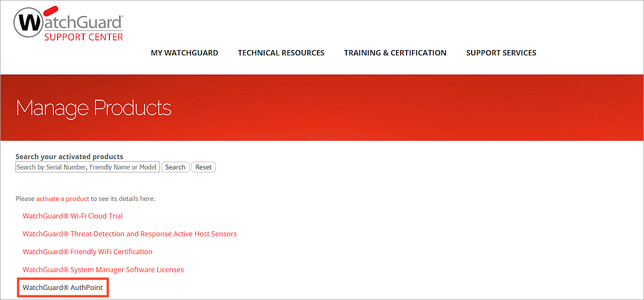This screenshot has width=644, height=300.
Task: Open the TRAINING & CERTIFICATION menu
Action: point(395,53)
